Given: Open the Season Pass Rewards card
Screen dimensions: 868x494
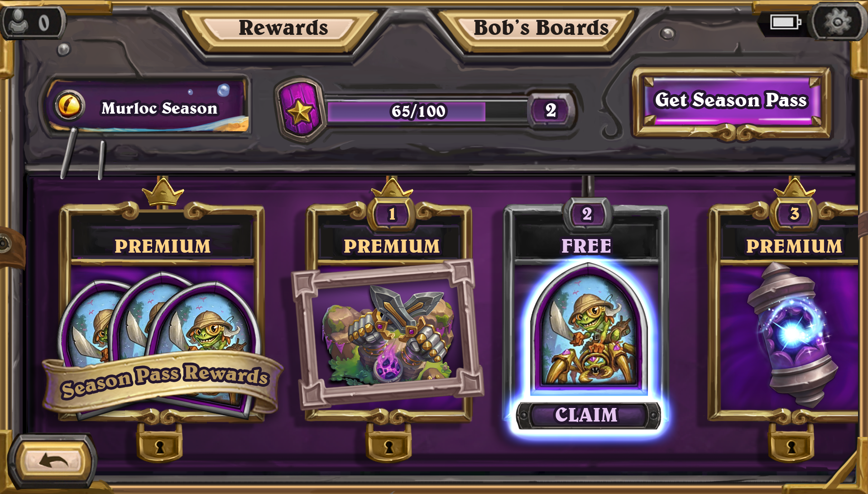Looking at the screenshot, I should [x=162, y=312].
